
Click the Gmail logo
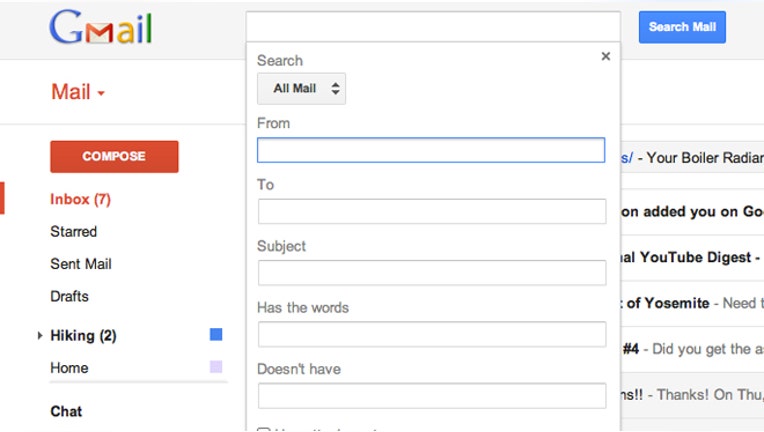[x=101, y=27]
